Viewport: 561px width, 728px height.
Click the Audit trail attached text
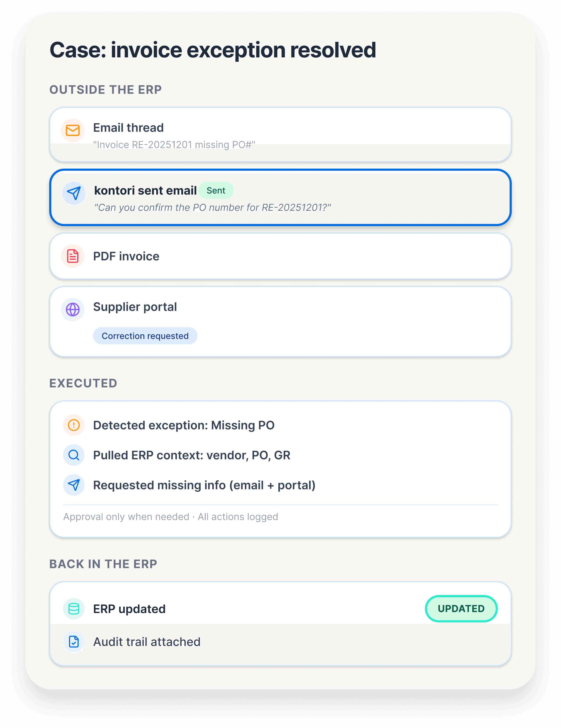pos(147,642)
